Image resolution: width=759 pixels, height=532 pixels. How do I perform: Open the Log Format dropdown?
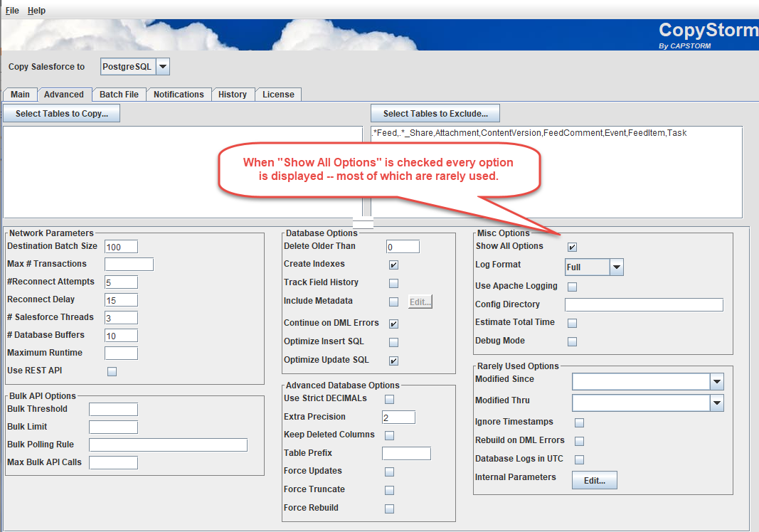click(594, 267)
